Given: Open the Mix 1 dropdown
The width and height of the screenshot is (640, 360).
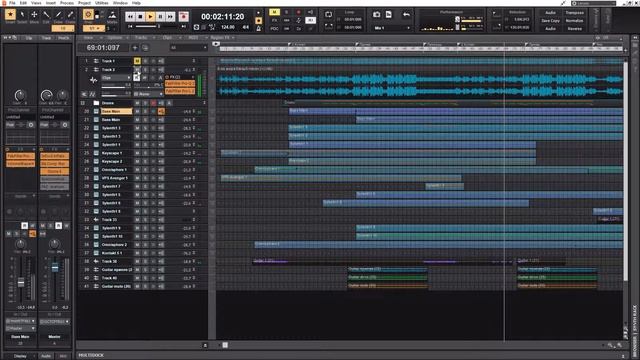Looking at the screenshot, I should 392,28.
